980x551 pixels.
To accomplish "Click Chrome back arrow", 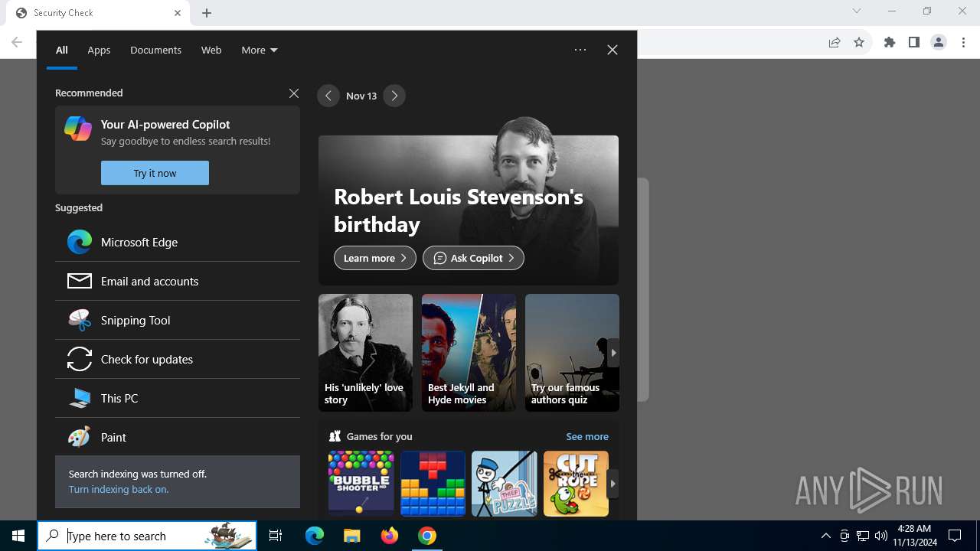I will (x=17, y=43).
